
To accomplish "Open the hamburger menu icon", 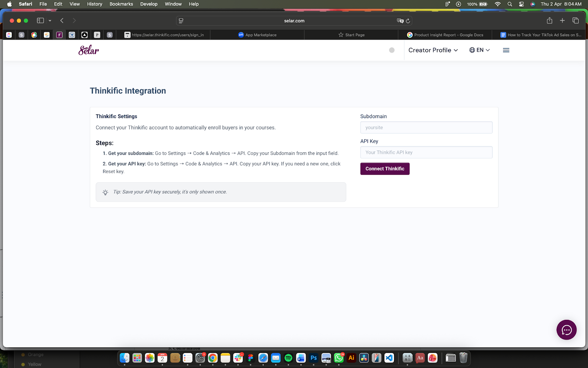I will coord(506,50).
